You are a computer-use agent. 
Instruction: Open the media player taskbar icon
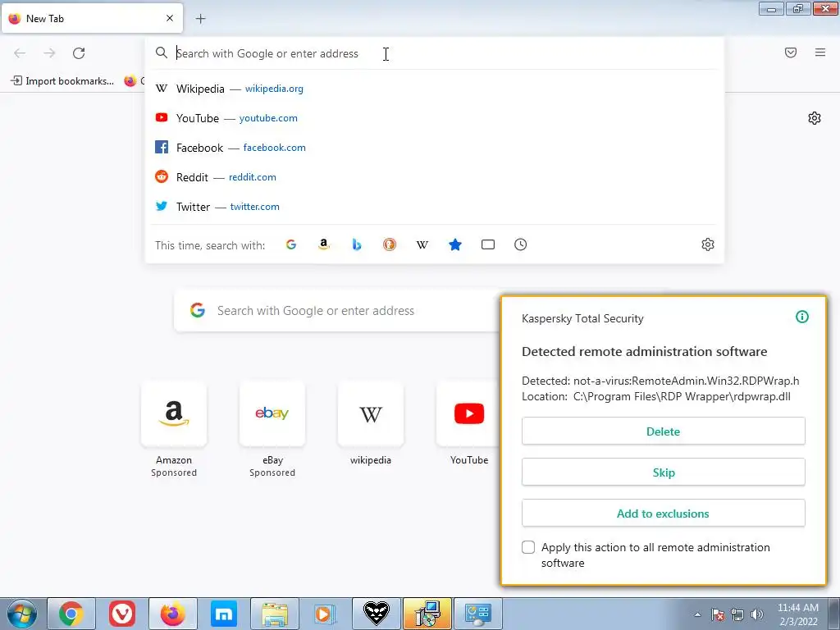pos(325,614)
